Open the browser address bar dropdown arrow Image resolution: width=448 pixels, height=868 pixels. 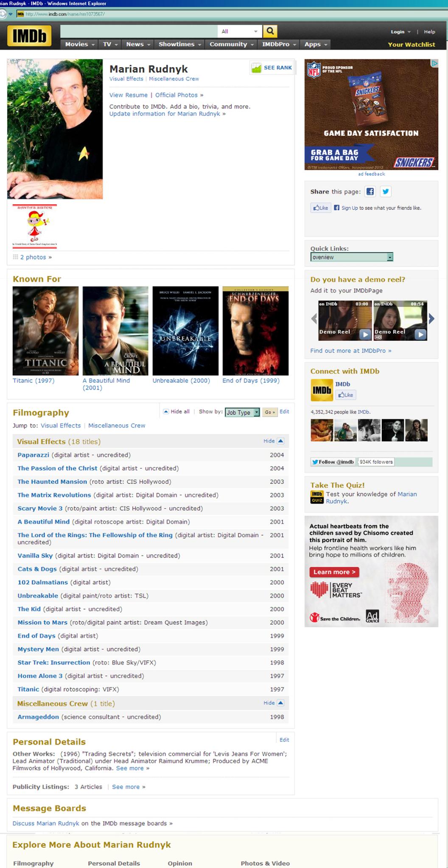coord(11,14)
